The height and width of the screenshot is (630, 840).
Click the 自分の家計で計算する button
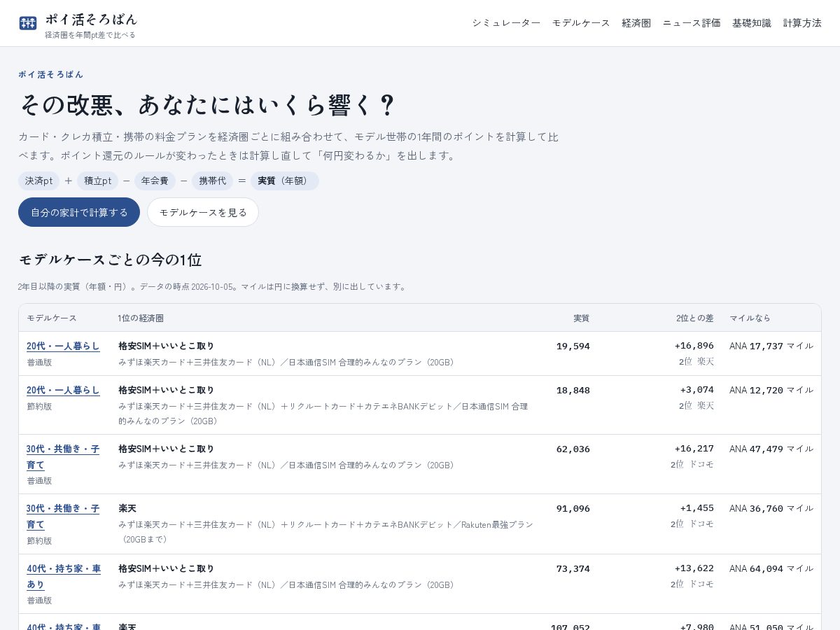point(79,212)
